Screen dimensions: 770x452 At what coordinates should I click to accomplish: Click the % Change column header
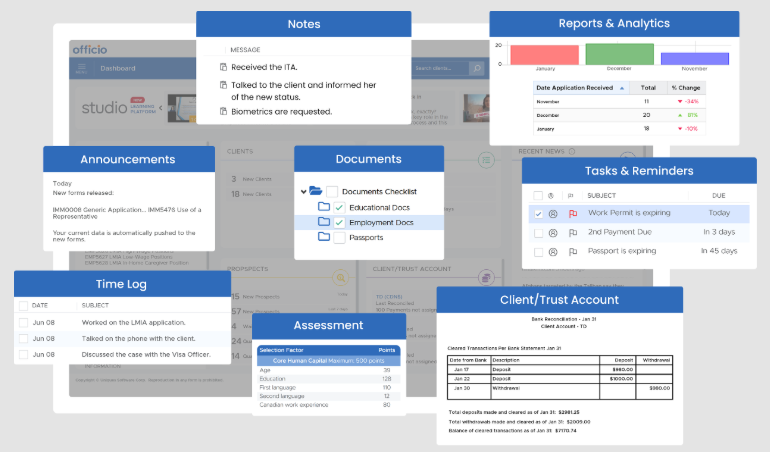pos(686,88)
